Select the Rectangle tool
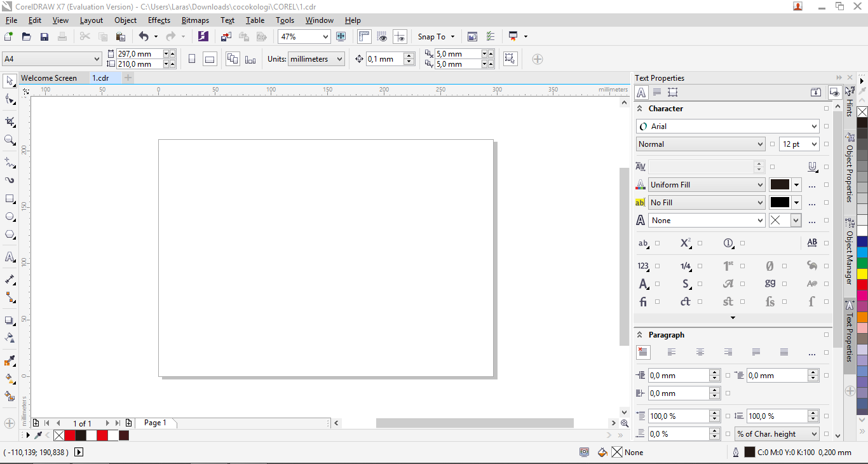 click(x=10, y=199)
